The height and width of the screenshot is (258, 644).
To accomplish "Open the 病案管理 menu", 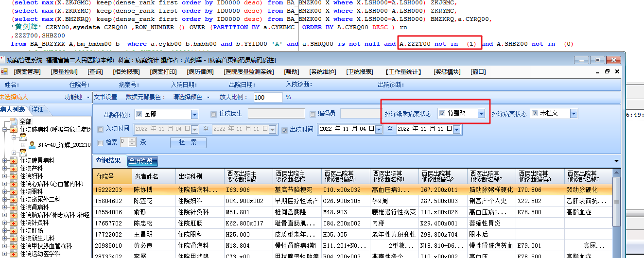I will tap(27, 72).
